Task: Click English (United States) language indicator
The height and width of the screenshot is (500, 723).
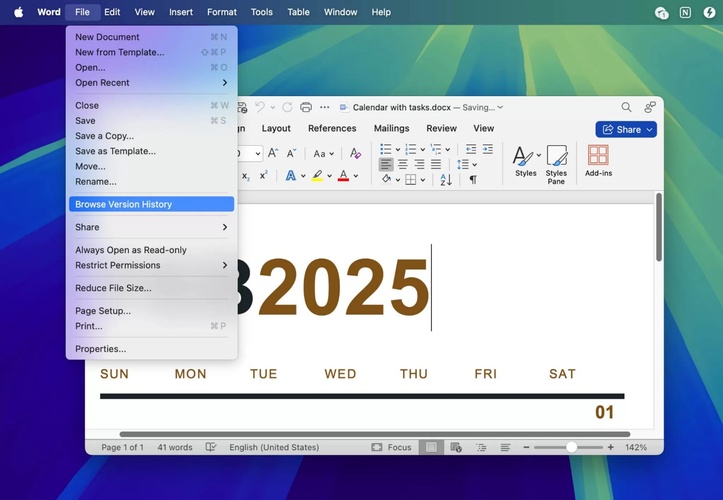Action: (274, 447)
